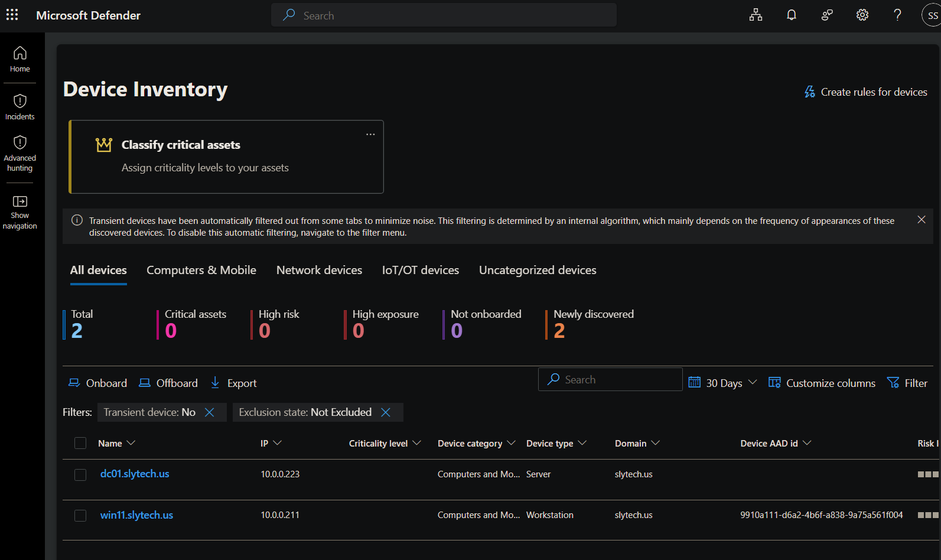
Task: Click Create rules for devices
Action: point(866,92)
